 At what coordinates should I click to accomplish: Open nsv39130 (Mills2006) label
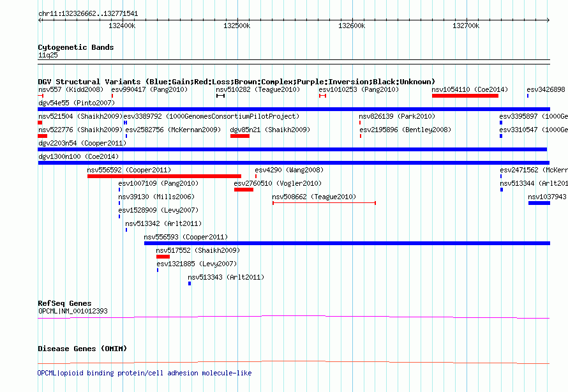[x=156, y=197]
